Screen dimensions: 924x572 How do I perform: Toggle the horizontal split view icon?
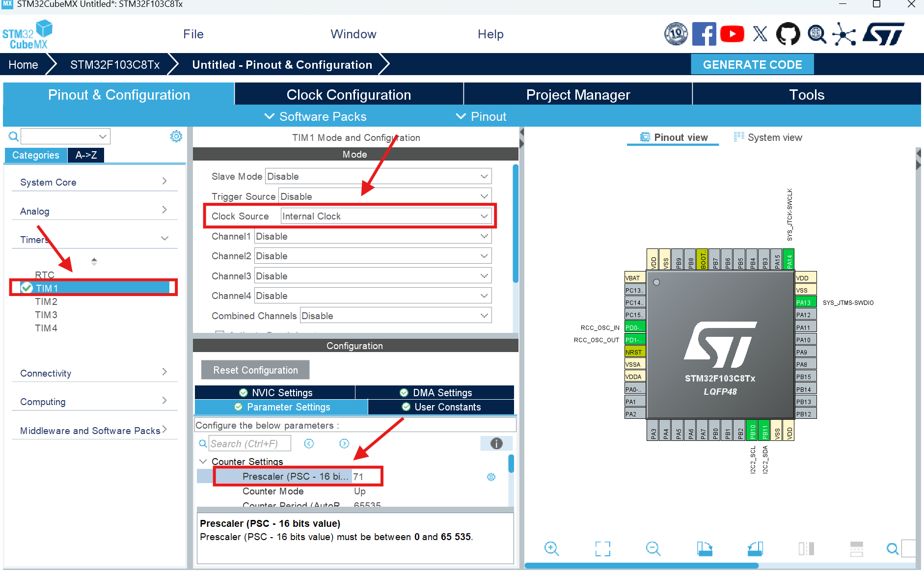pos(857,548)
